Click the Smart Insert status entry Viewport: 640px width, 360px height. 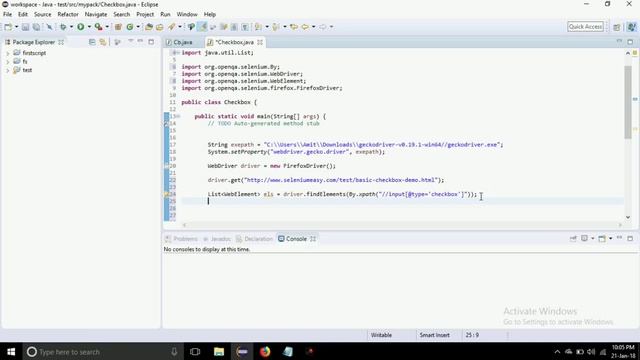[x=434, y=335]
